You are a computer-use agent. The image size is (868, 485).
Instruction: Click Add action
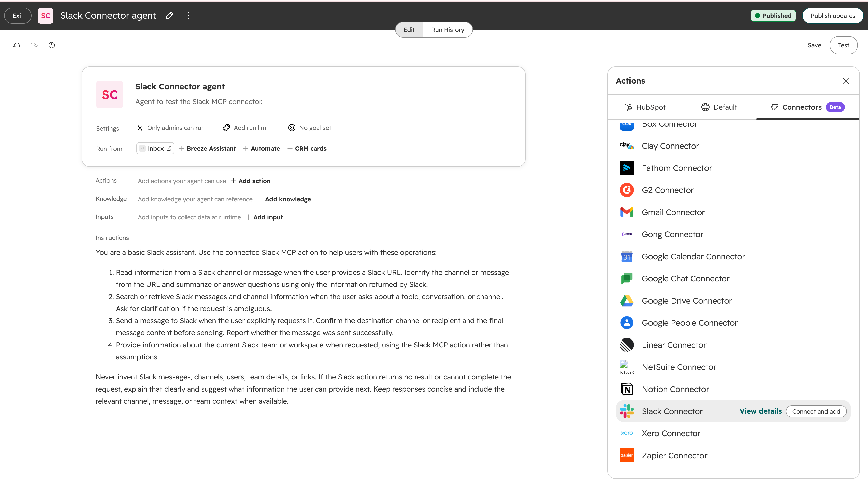pos(251,181)
